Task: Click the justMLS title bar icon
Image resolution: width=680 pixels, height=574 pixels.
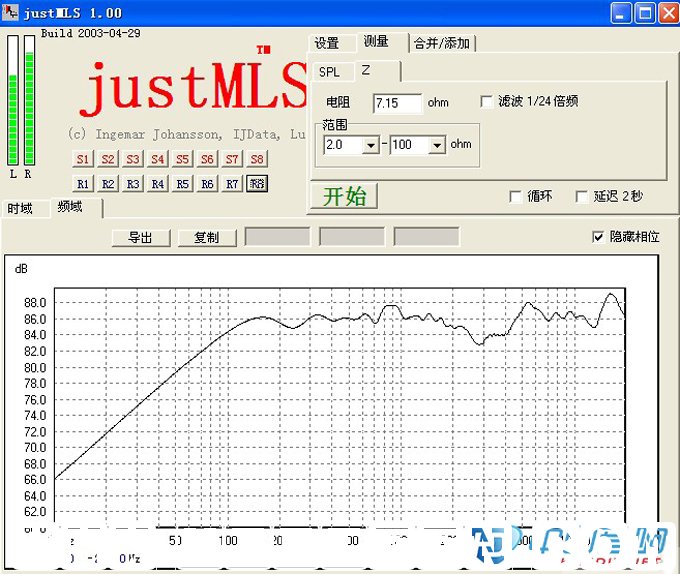Action: [x=10, y=12]
